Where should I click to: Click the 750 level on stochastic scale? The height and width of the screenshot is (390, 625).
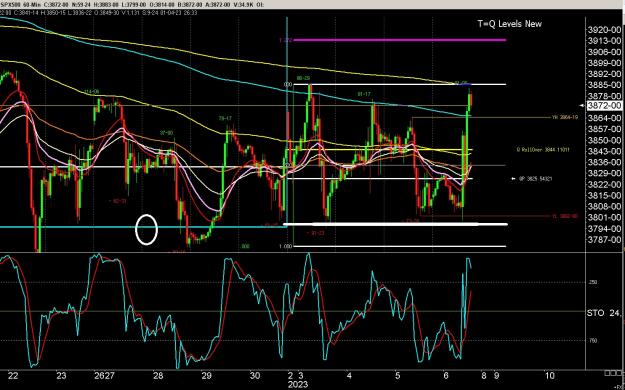pos(593,341)
